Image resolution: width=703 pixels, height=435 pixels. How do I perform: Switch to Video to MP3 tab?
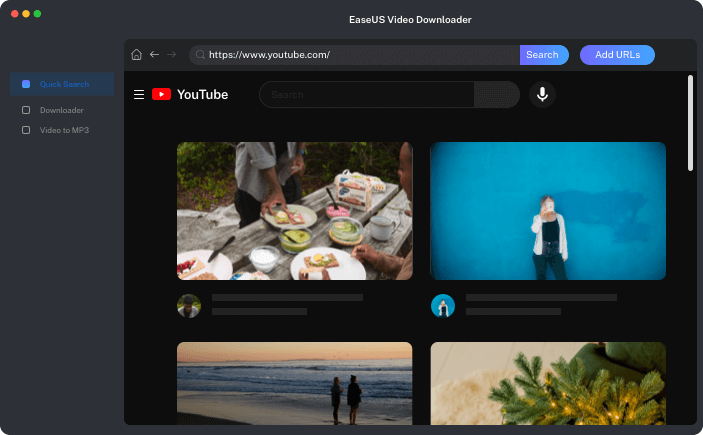click(x=64, y=130)
